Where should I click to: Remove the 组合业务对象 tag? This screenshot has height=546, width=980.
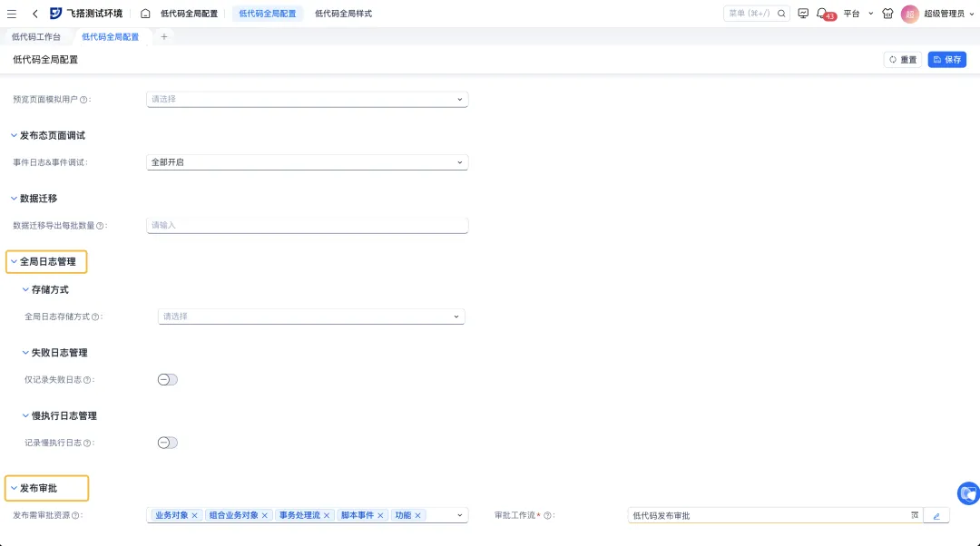[264, 515]
